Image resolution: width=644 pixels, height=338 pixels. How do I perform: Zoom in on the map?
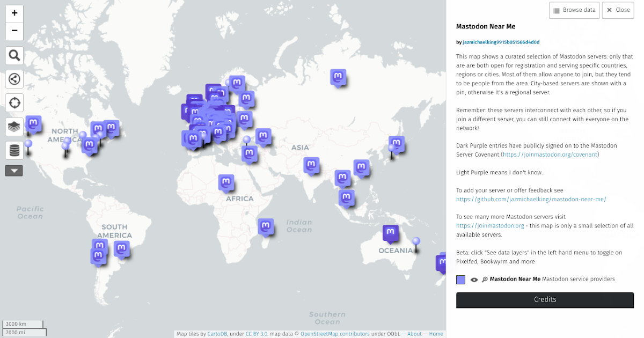pos(14,13)
